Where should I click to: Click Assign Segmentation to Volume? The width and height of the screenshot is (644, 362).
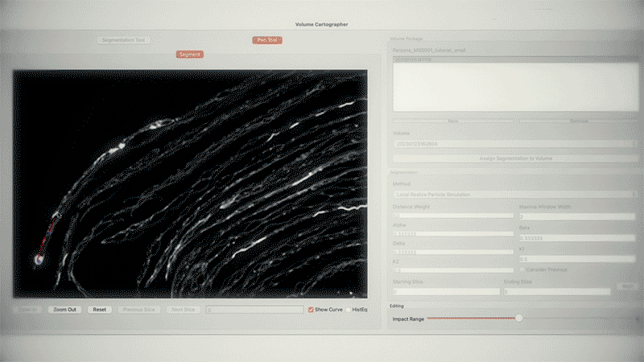(x=514, y=158)
